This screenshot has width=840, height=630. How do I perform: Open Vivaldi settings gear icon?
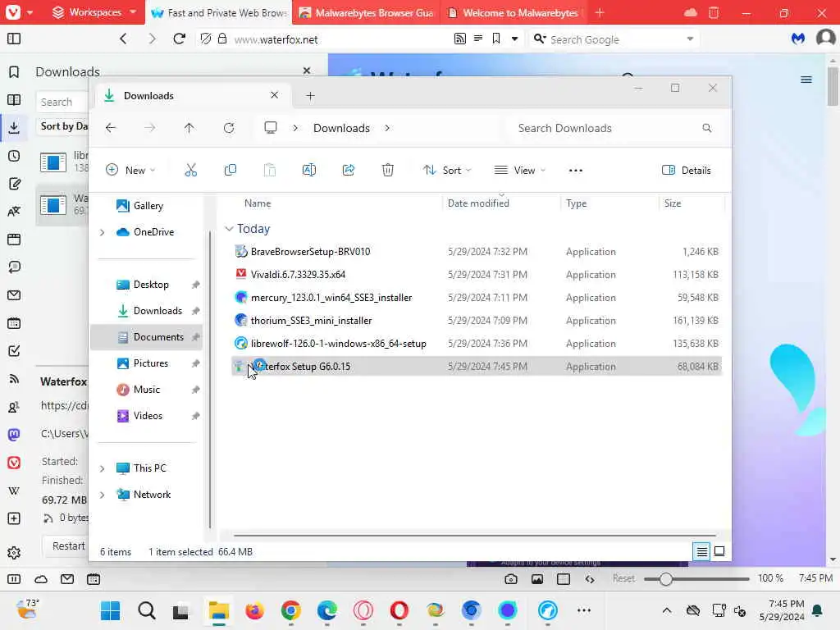click(x=14, y=553)
